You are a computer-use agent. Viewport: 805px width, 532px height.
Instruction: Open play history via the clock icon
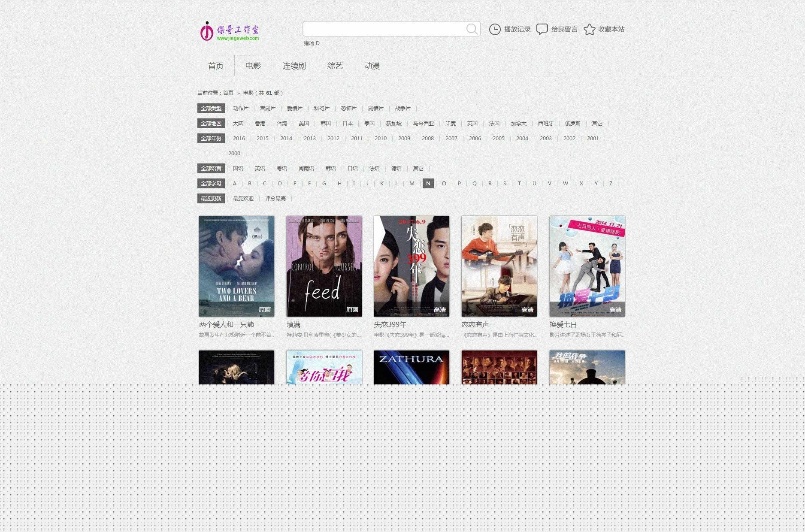[495, 29]
